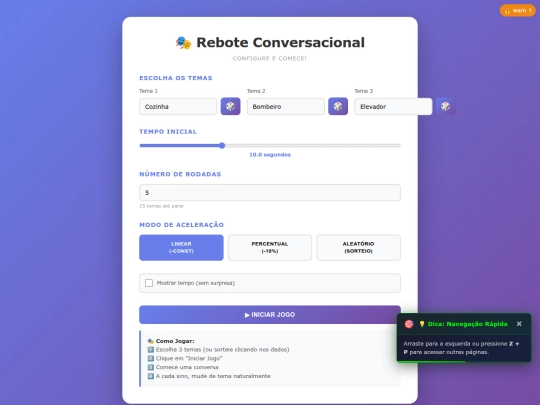Click the Tema 1 field containing Cozinha
Viewport: 540px width, 405px height.
tap(178, 106)
